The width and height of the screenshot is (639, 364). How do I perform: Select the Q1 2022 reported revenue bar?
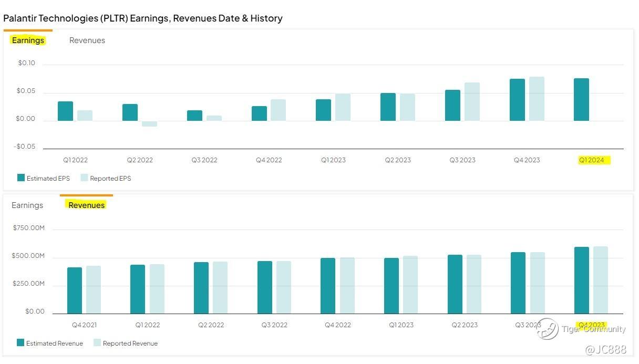pos(157,289)
